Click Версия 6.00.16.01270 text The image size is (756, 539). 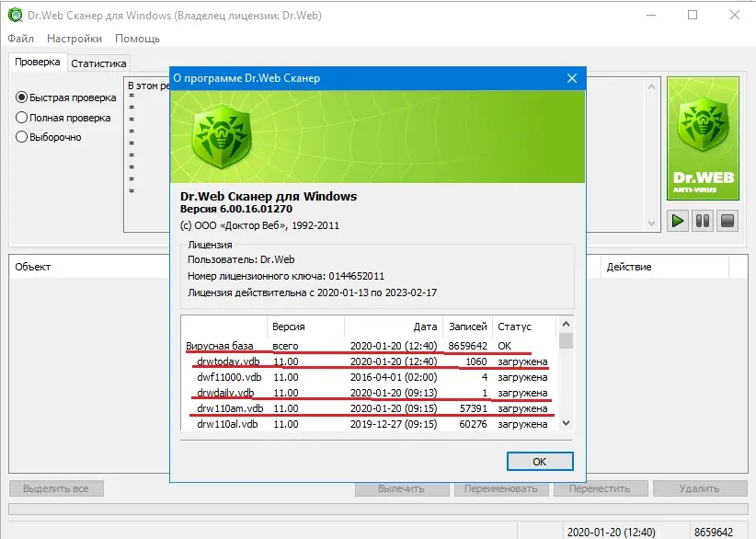(x=236, y=209)
